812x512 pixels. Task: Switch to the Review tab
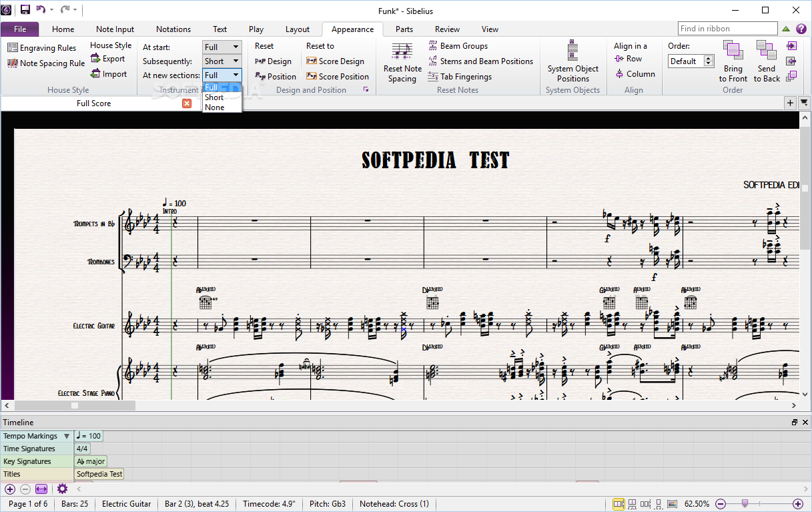point(447,29)
